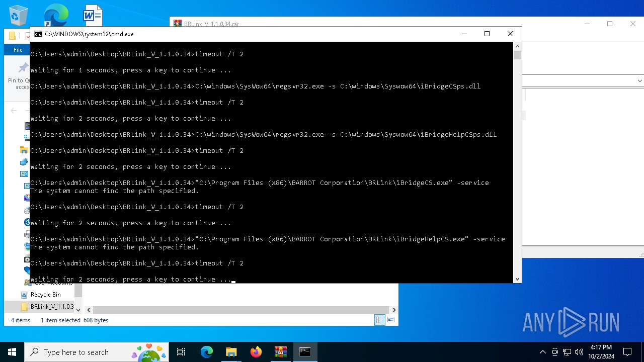
Task: Launch Microsoft Edge from taskbar
Action: pyautogui.click(x=207, y=352)
